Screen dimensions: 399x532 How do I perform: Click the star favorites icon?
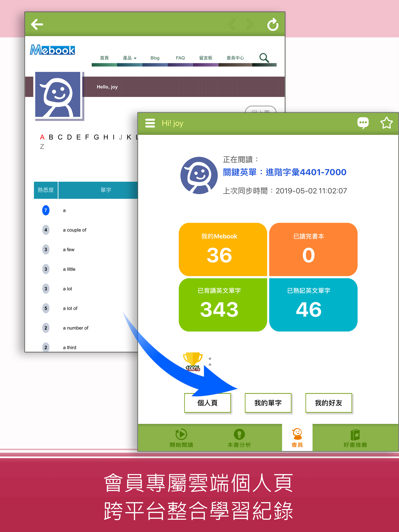coord(387,123)
